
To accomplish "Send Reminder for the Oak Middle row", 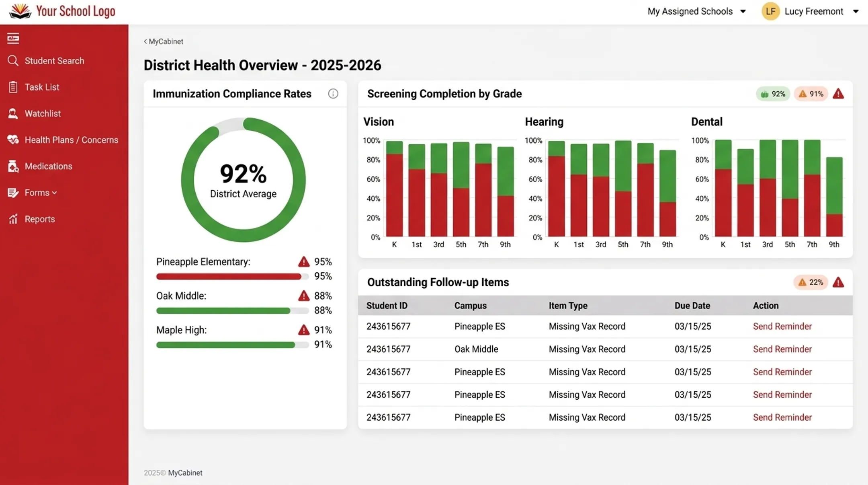I will click(782, 349).
